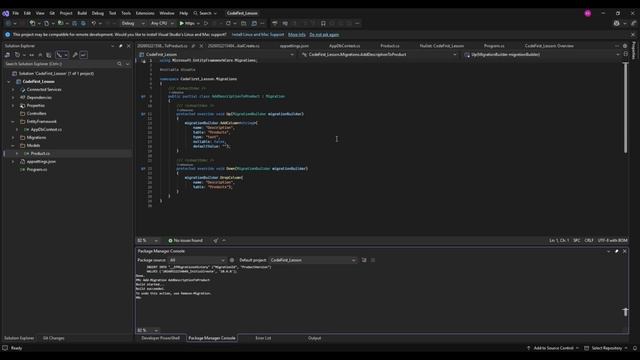The width and height of the screenshot is (640, 360).
Task: Switch to the NuGet: CodeFirst_Lesson tab
Action: point(442,46)
